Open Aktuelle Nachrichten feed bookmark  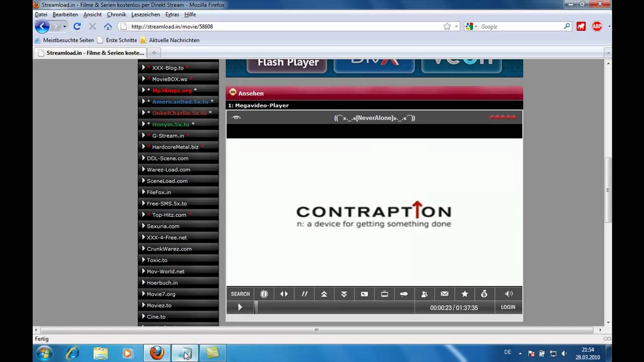[170, 40]
